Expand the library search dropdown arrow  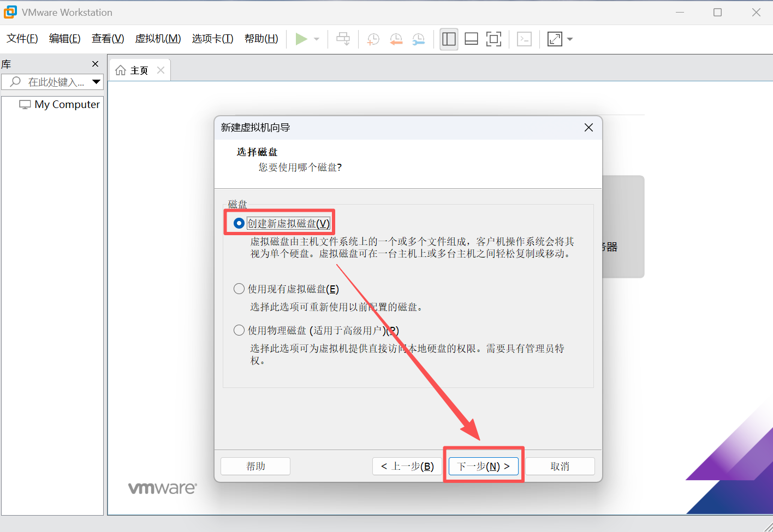click(x=97, y=82)
